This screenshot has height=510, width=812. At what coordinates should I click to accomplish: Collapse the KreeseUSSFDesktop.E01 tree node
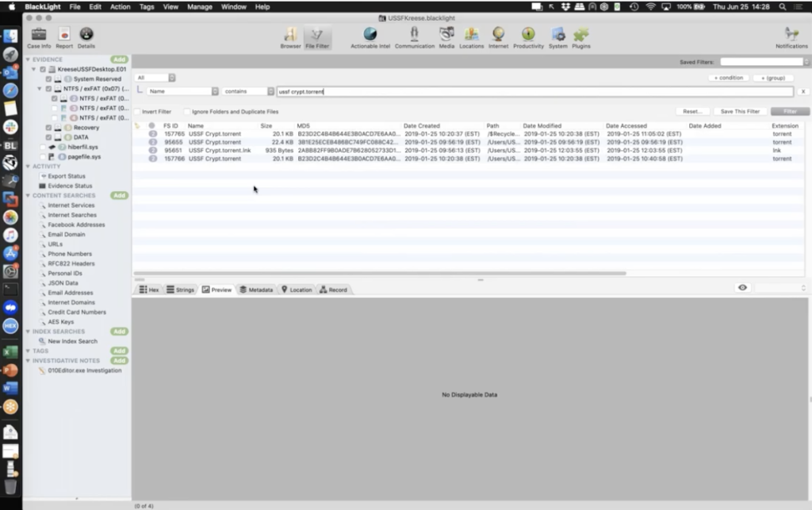pos(33,69)
